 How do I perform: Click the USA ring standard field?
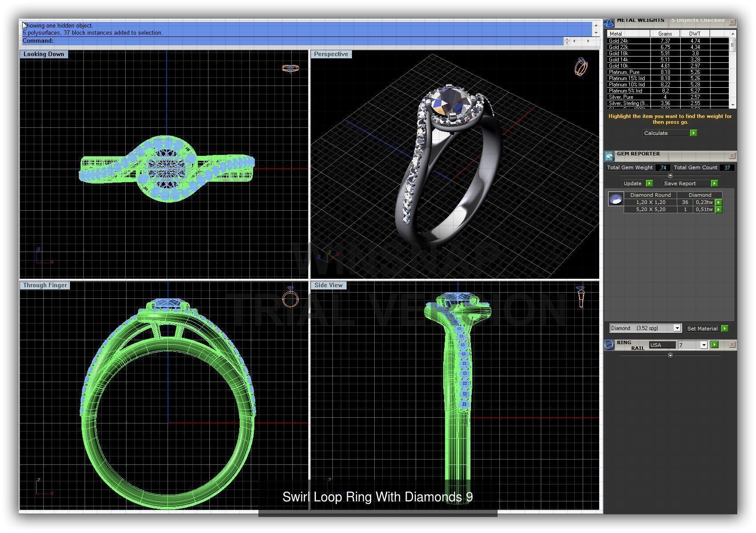[x=662, y=345]
